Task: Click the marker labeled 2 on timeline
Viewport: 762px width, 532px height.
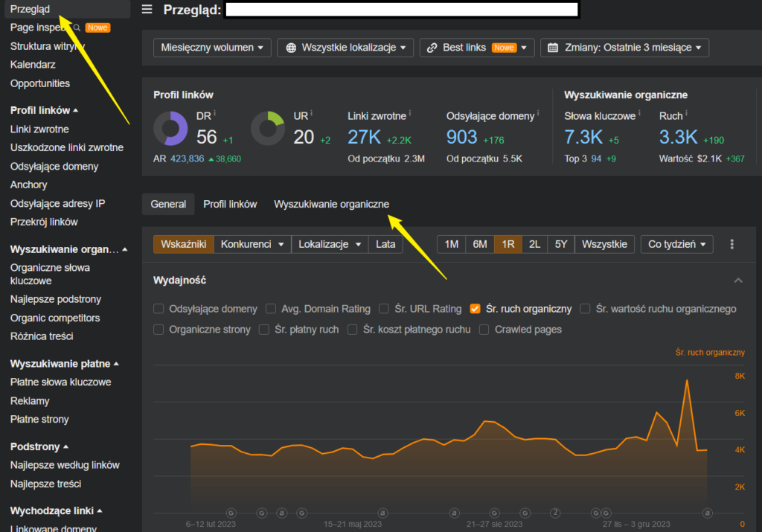Action: (x=555, y=513)
